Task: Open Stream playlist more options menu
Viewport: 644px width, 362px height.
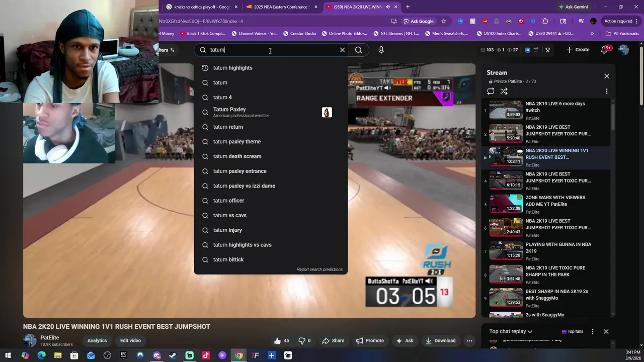Action: [606, 91]
